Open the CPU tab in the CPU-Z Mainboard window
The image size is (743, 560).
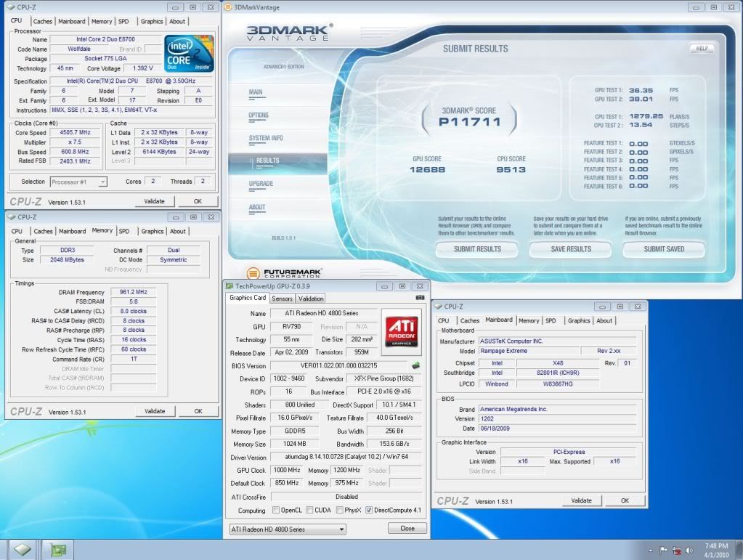444,321
